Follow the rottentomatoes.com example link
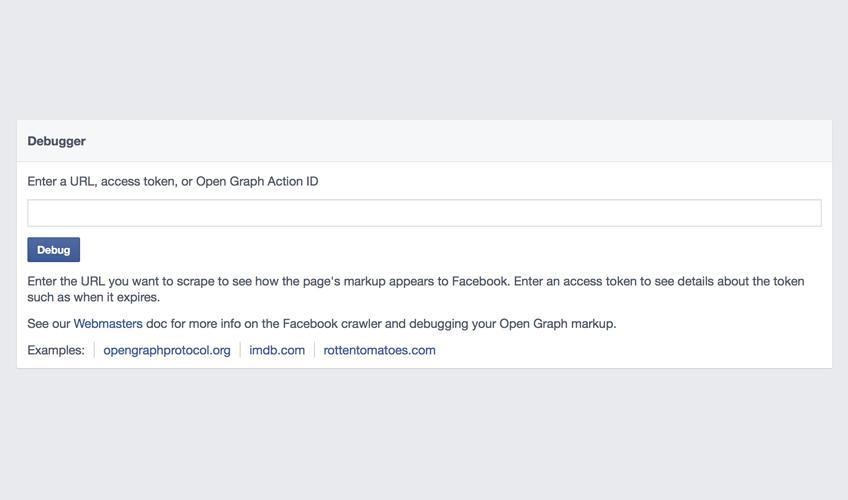The image size is (848, 500). click(x=379, y=350)
